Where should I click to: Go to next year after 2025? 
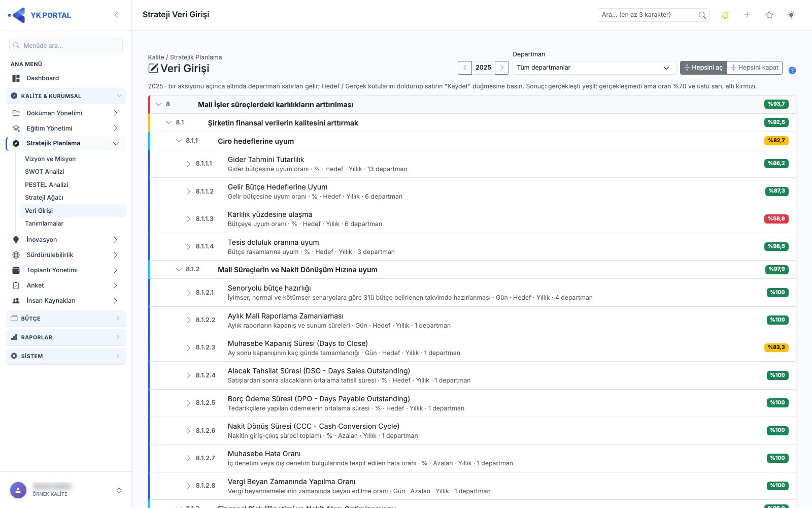502,68
